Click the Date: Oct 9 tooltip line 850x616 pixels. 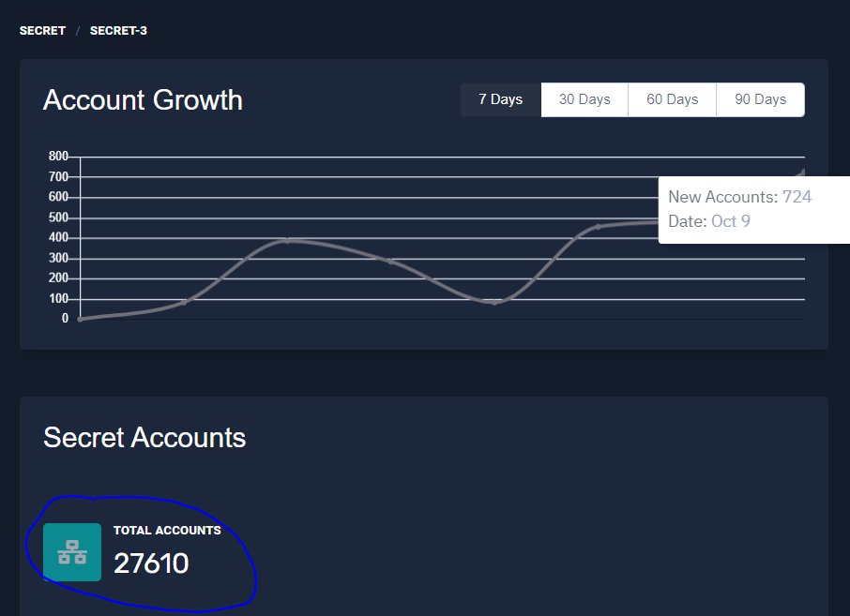pos(709,221)
